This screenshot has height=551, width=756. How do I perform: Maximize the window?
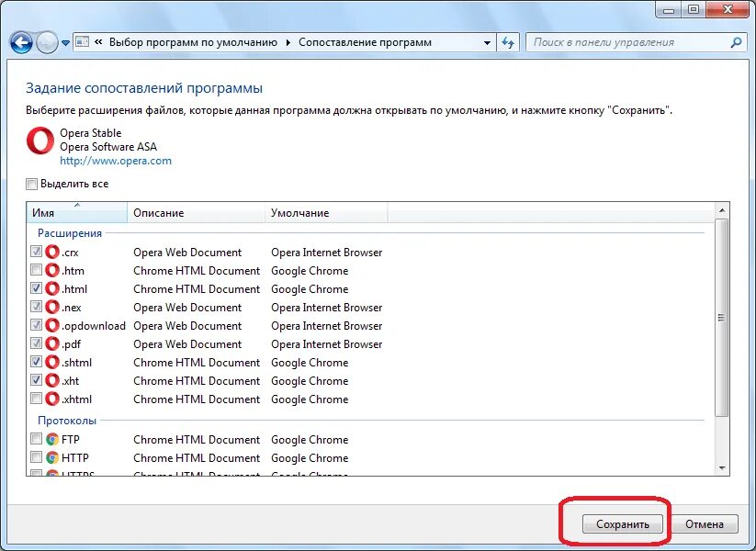[694, 10]
